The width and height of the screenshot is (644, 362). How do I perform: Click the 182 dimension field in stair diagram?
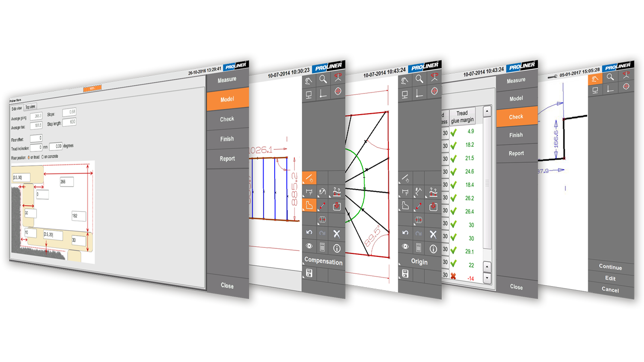[x=79, y=216]
